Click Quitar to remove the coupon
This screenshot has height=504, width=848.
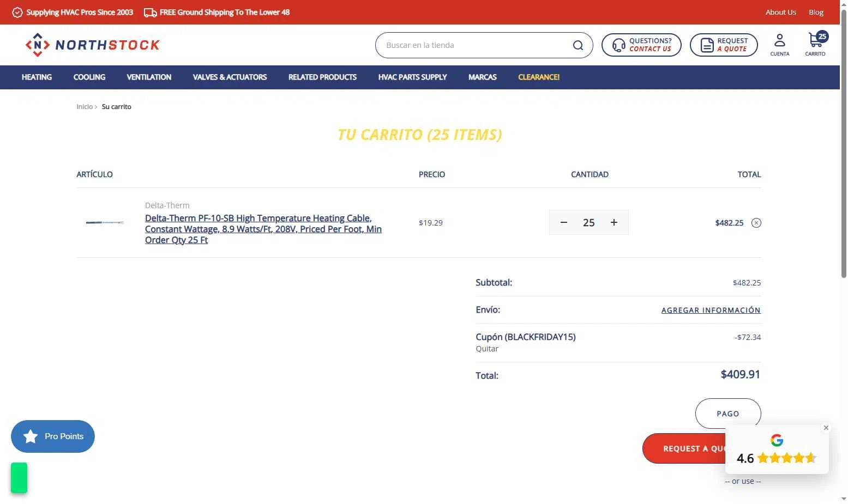pyautogui.click(x=487, y=349)
